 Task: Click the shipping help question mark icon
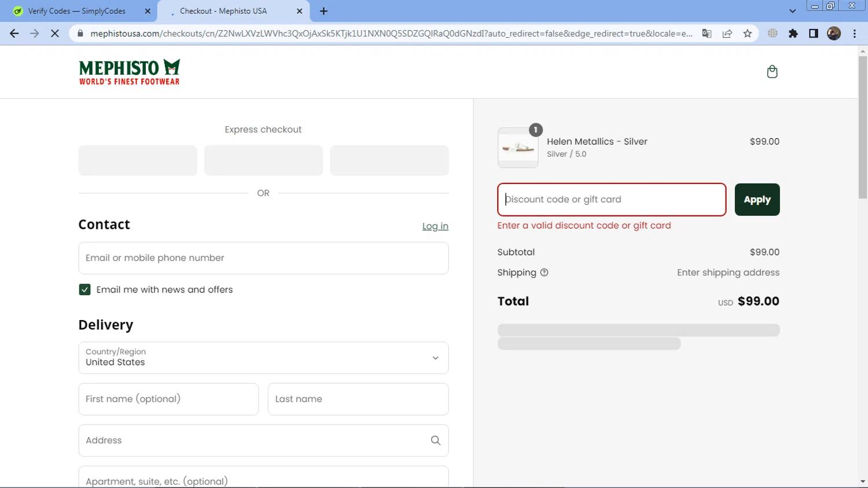coord(544,273)
